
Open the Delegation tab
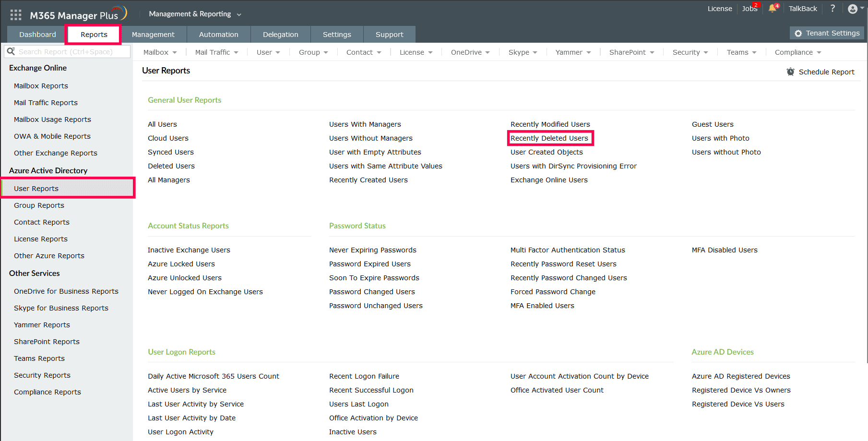(280, 35)
